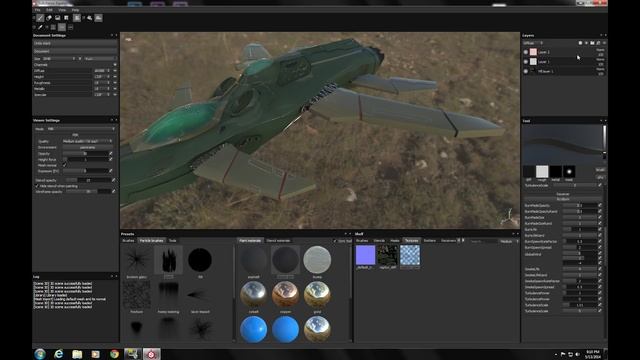Open the Help menu

[x=75, y=10]
